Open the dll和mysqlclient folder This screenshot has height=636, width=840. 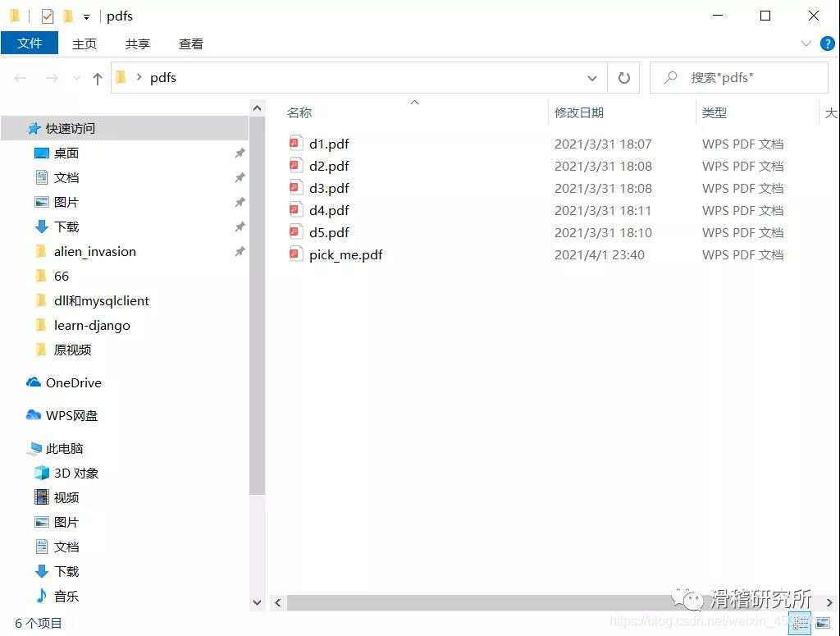101,301
